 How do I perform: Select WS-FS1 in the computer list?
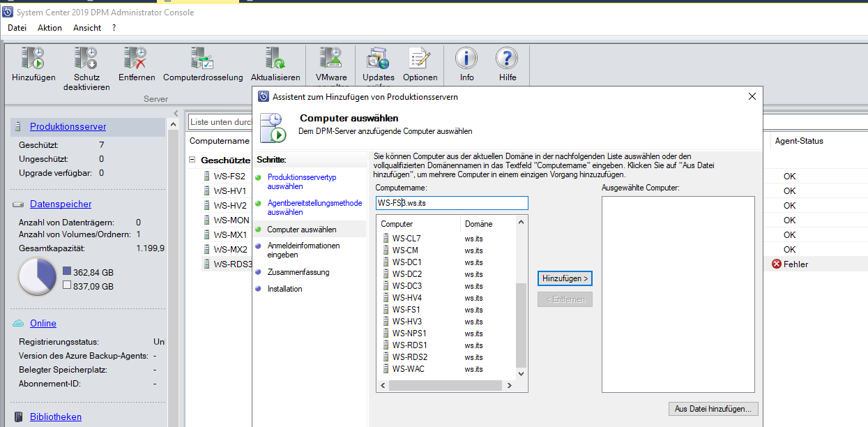[x=406, y=310]
